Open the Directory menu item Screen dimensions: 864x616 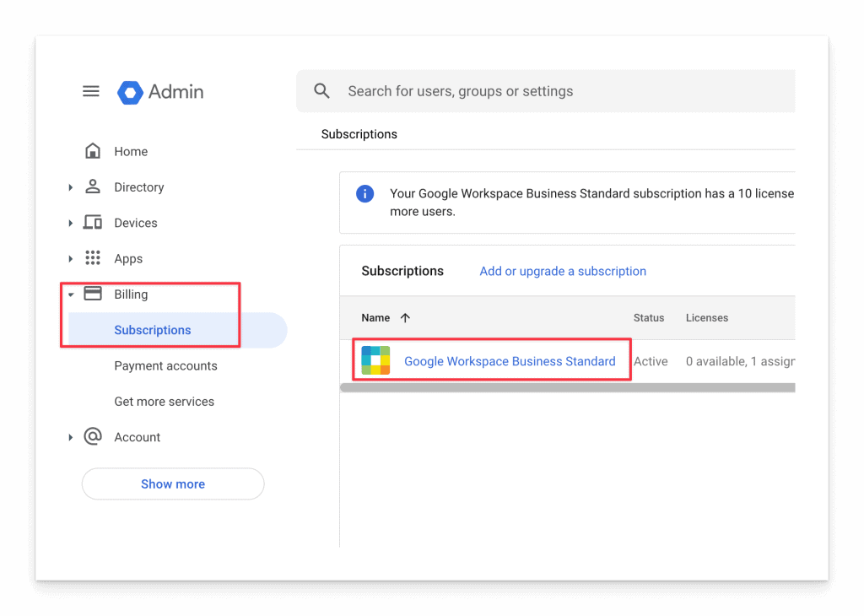click(x=139, y=187)
